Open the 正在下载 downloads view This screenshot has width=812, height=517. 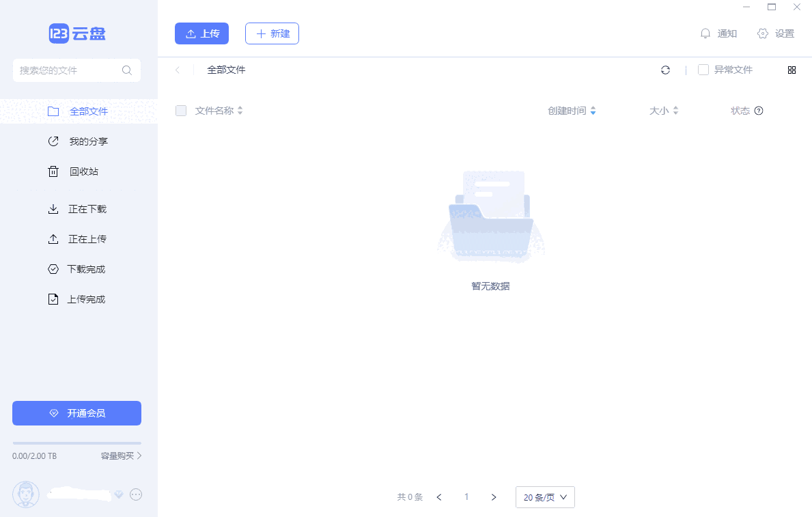coord(85,209)
